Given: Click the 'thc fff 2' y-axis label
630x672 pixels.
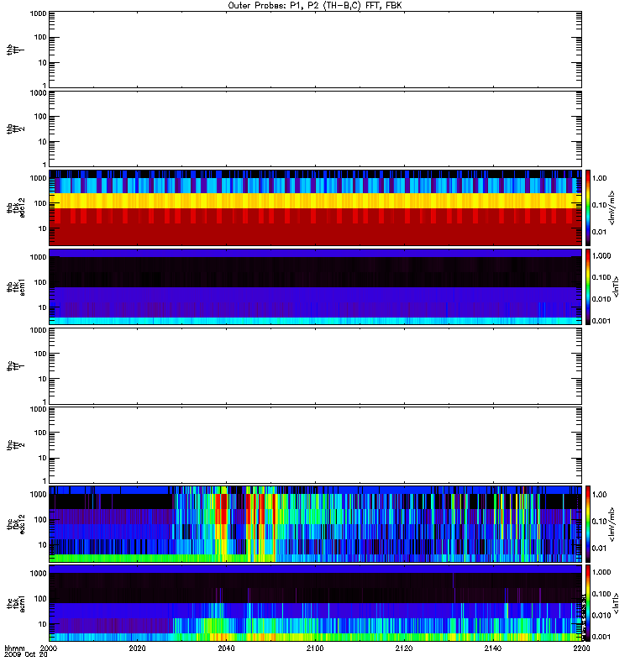Looking at the screenshot, I should point(15,445).
